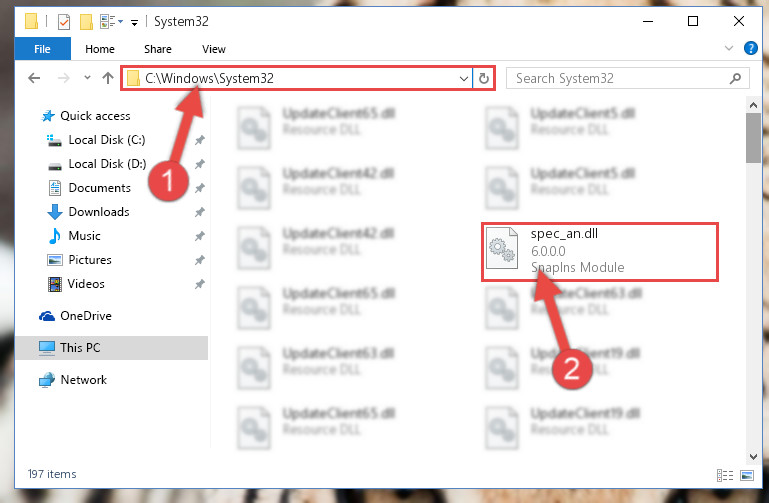Unpin Documents from Quick access
Image resolution: width=769 pixels, height=503 pixels.
click(200, 188)
